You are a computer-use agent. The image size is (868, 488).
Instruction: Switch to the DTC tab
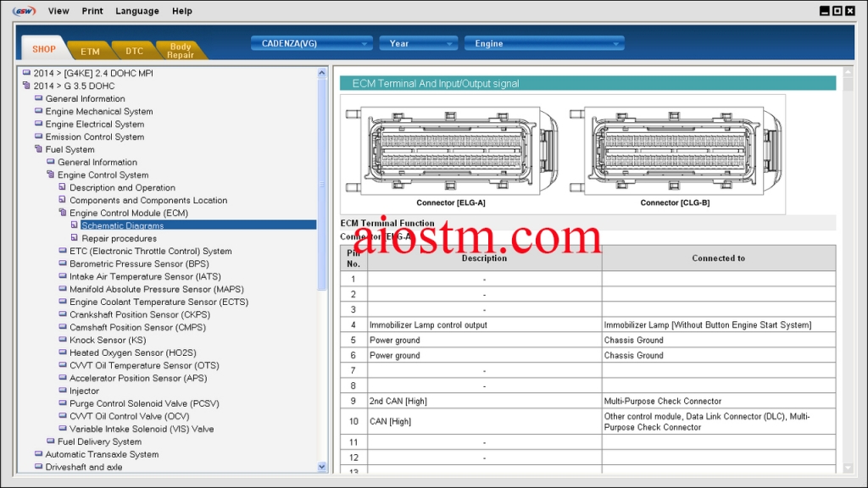click(x=133, y=50)
